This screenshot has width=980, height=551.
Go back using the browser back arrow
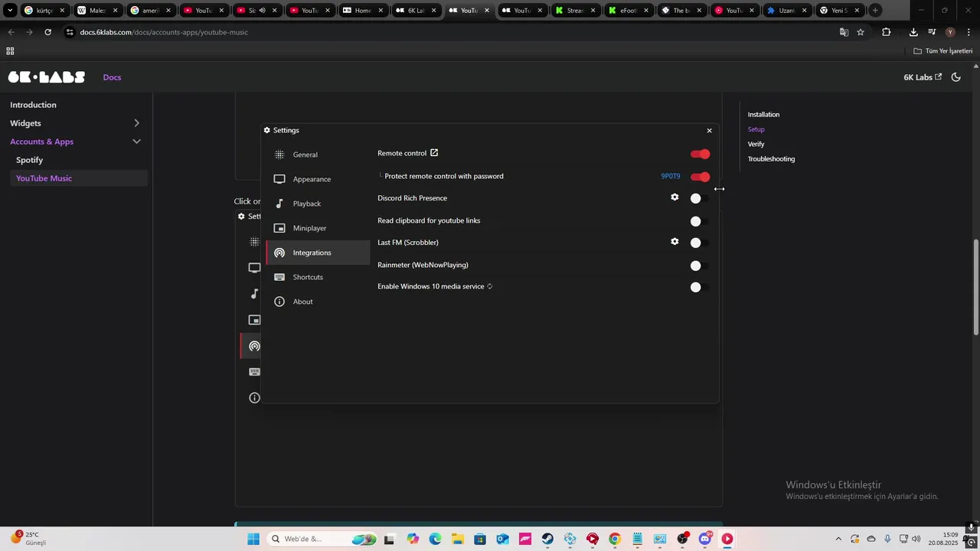11,32
